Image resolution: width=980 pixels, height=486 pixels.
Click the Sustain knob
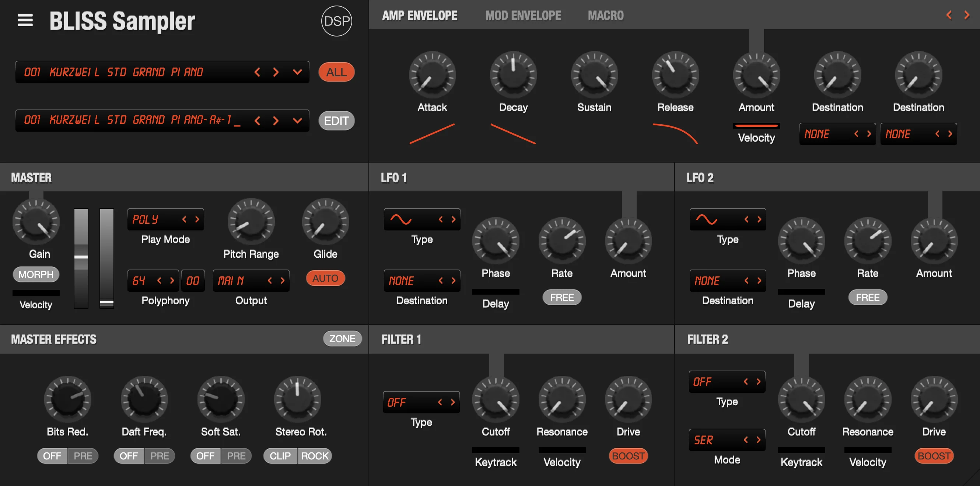click(594, 75)
